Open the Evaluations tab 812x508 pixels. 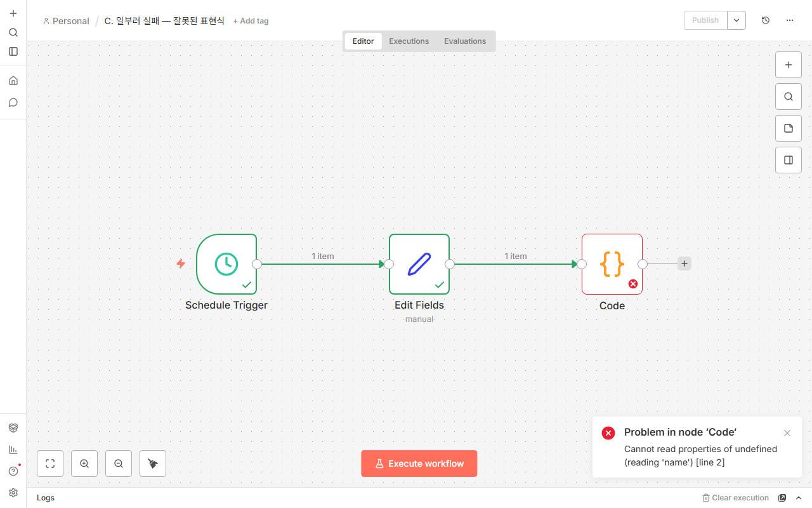[465, 41]
